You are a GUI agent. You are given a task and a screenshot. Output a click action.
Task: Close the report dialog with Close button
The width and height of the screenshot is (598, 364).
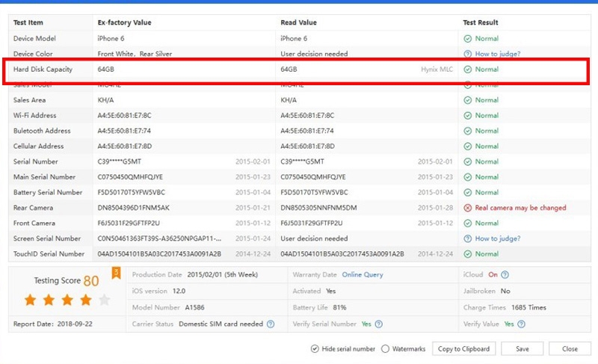570,349
